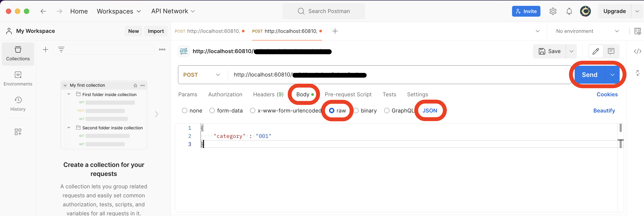This screenshot has width=644, height=216.
Task: Switch to the Headers (9) tab
Action: [268, 94]
